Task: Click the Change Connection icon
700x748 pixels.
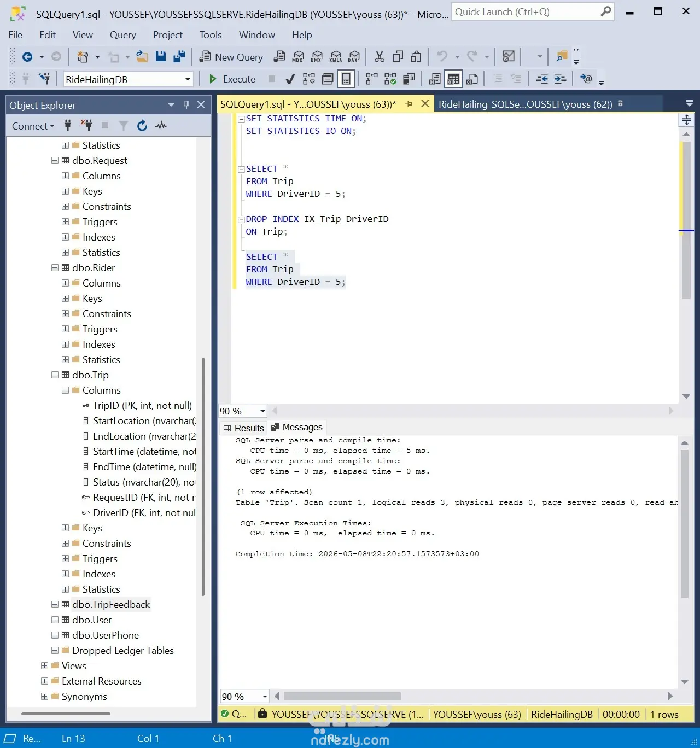Action: point(44,79)
